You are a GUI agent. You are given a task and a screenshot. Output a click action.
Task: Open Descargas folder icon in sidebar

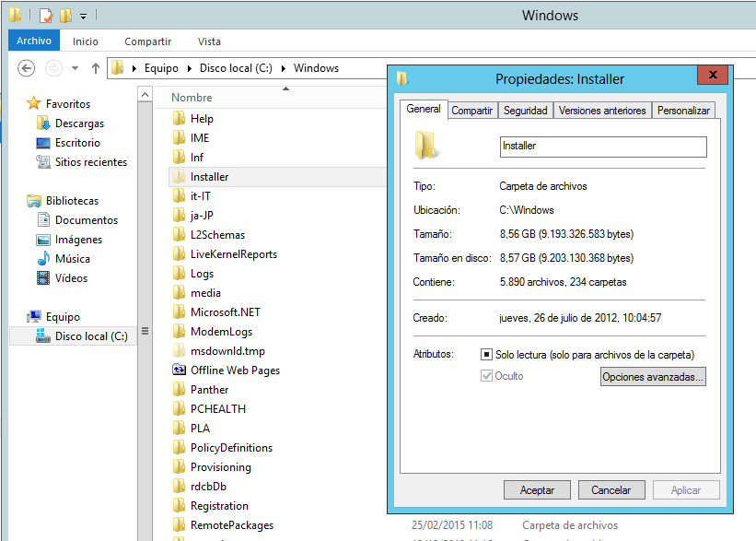click(x=43, y=123)
